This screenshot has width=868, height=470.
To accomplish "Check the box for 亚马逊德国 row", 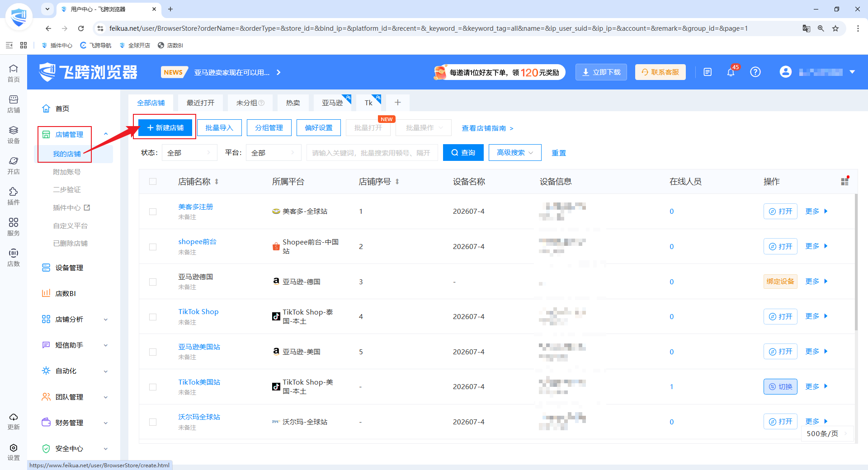I will 153,282.
